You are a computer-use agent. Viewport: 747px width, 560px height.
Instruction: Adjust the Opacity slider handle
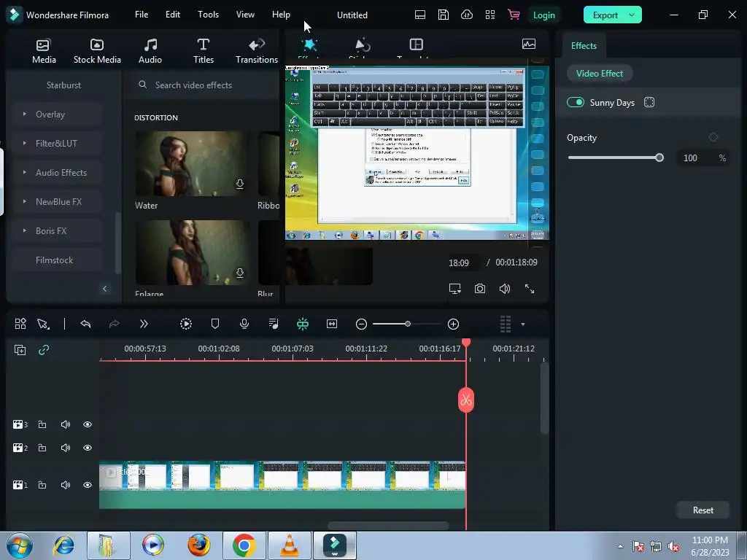tap(659, 157)
